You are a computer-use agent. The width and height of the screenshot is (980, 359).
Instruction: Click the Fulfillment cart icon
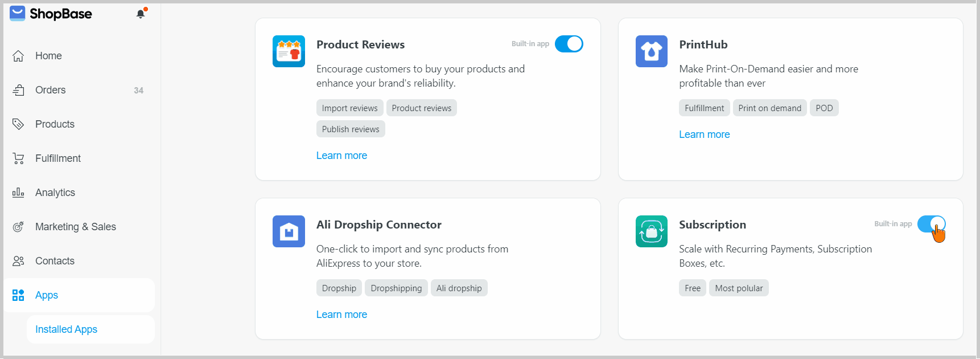point(18,158)
